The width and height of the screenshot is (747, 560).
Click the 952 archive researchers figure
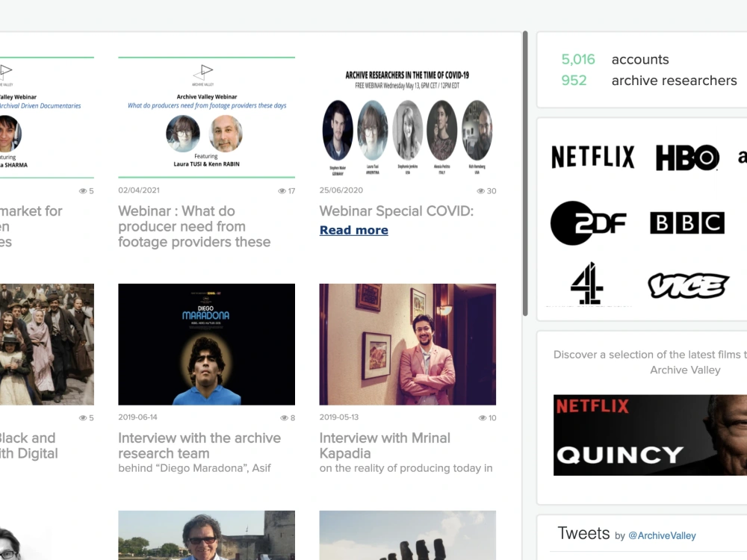[574, 81]
